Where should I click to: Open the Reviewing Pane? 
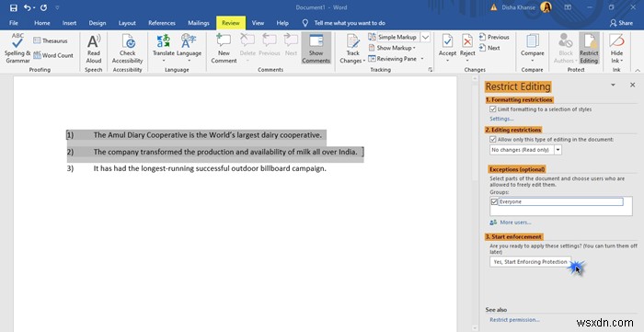coord(393,59)
